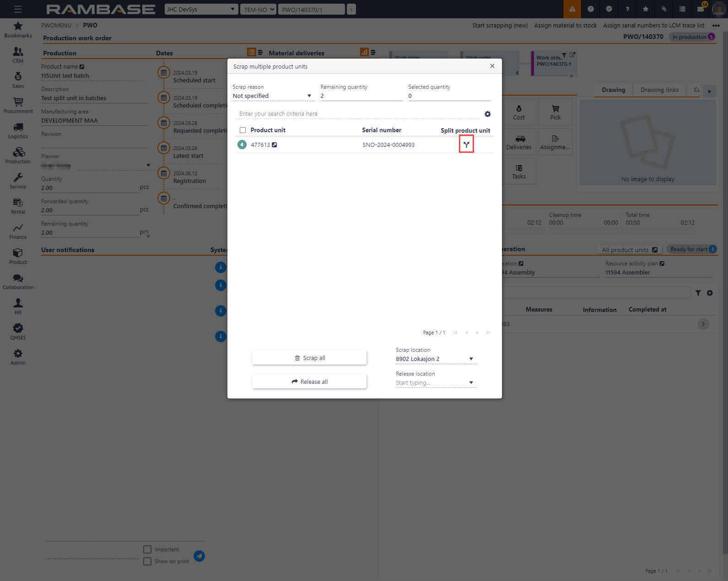Open product unit 477613 link icon
The width and height of the screenshot is (728, 581).
275,145
